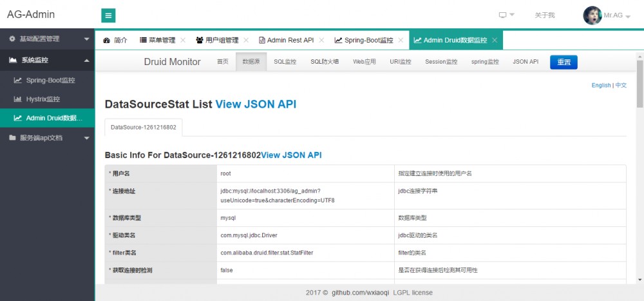Click the root username value cell

tap(305, 173)
